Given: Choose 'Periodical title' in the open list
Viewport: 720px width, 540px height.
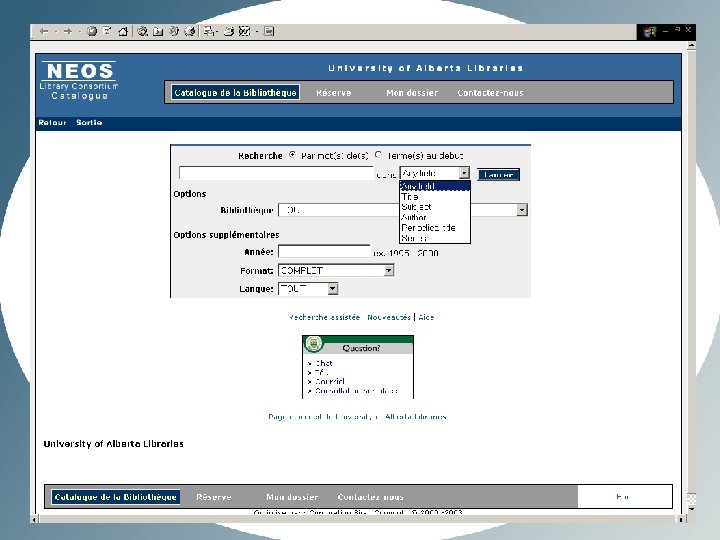Looking at the screenshot, I should [x=435, y=228].
